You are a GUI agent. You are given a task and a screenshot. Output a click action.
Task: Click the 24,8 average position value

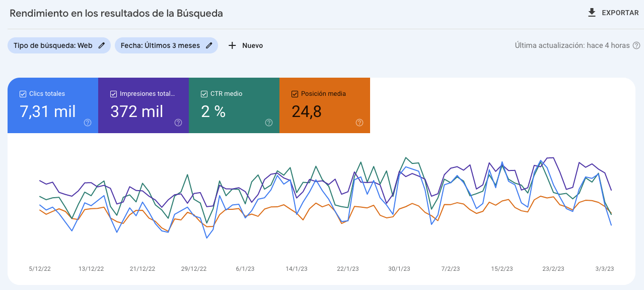(307, 111)
